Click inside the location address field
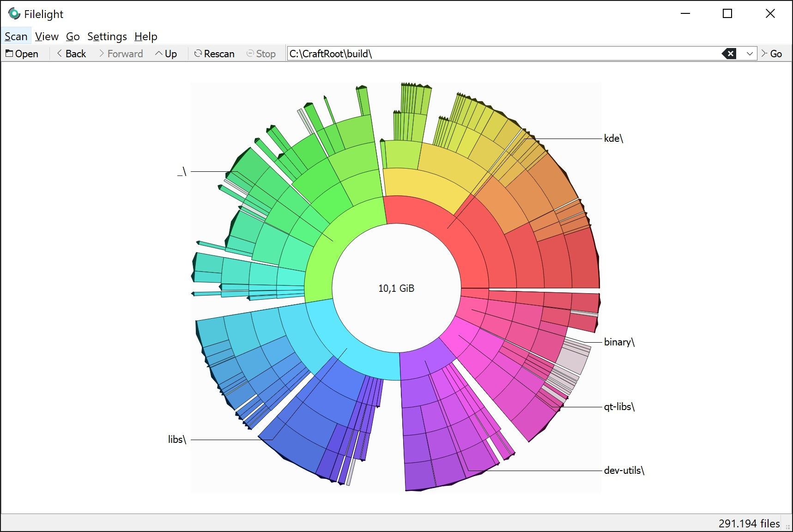The height and width of the screenshot is (532, 793). [462, 54]
